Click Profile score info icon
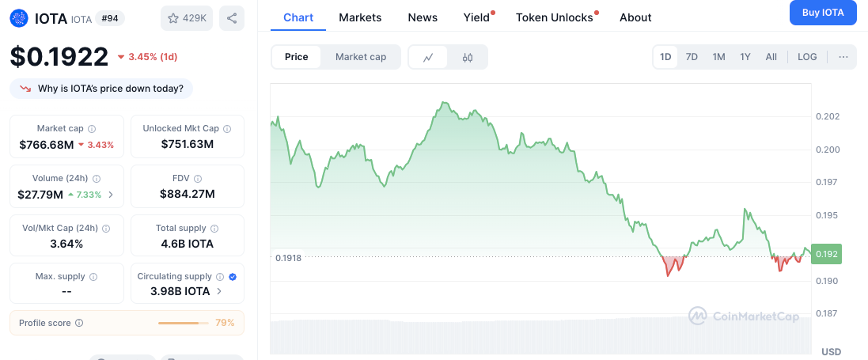Image resolution: width=868 pixels, height=360 pixels. [x=79, y=323]
